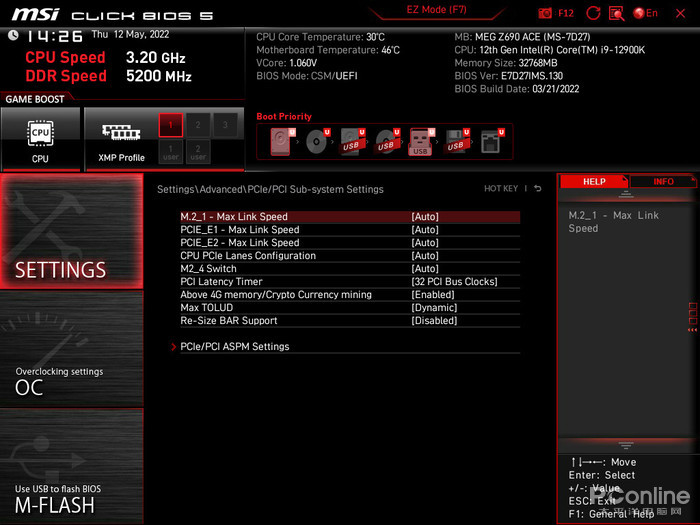Change PCI Latency Timer 32 PCI Bus Clocks

(x=454, y=282)
